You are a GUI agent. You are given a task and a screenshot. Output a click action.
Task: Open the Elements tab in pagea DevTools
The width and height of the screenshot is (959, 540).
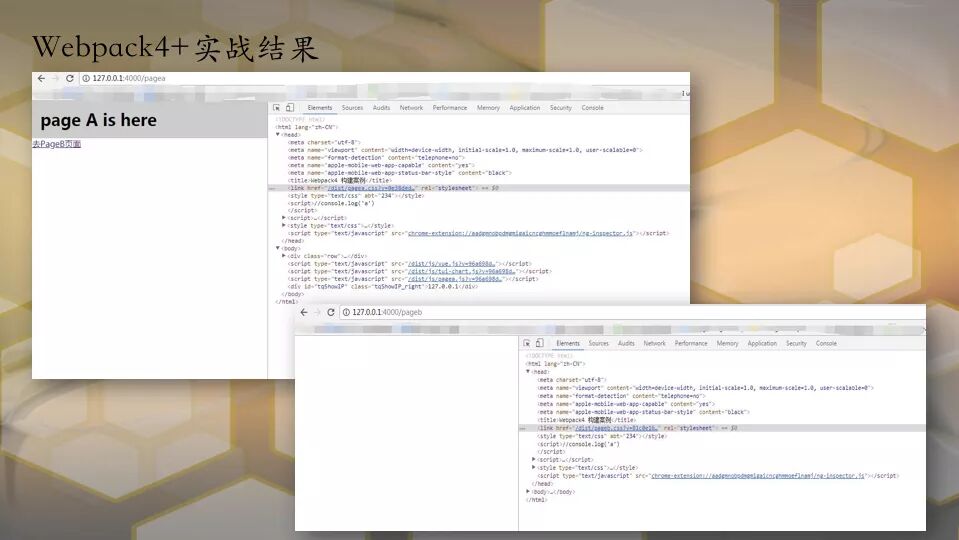click(320, 108)
